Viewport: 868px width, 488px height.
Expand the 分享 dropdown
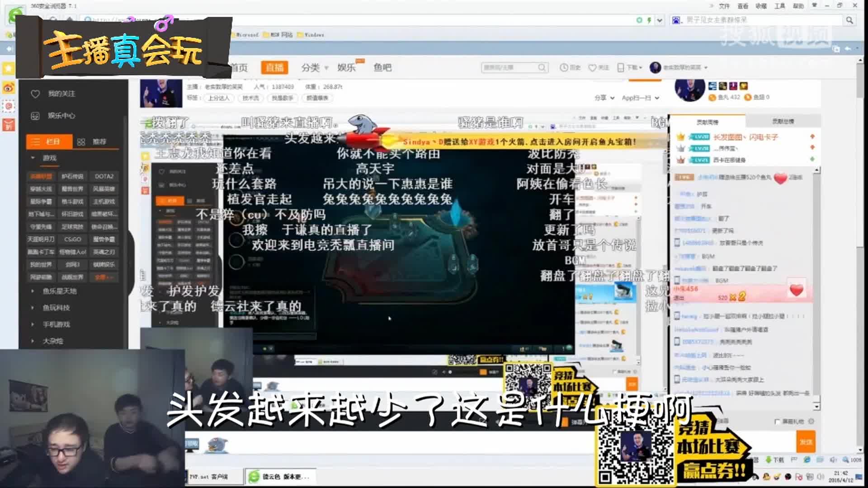point(604,98)
